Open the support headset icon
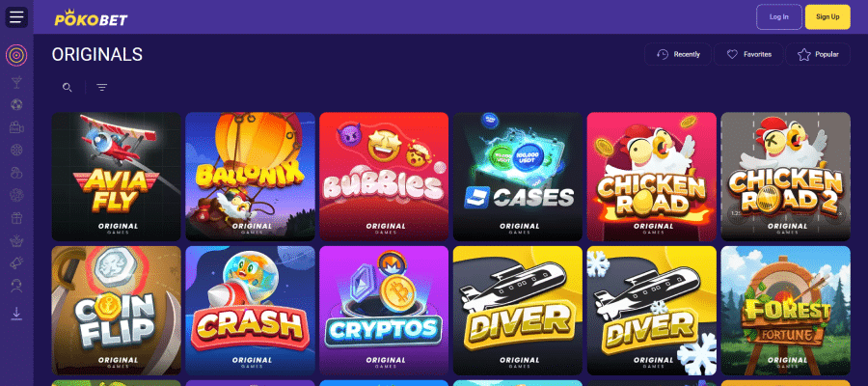This screenshot has height=386, width=868. click(16, 286)
